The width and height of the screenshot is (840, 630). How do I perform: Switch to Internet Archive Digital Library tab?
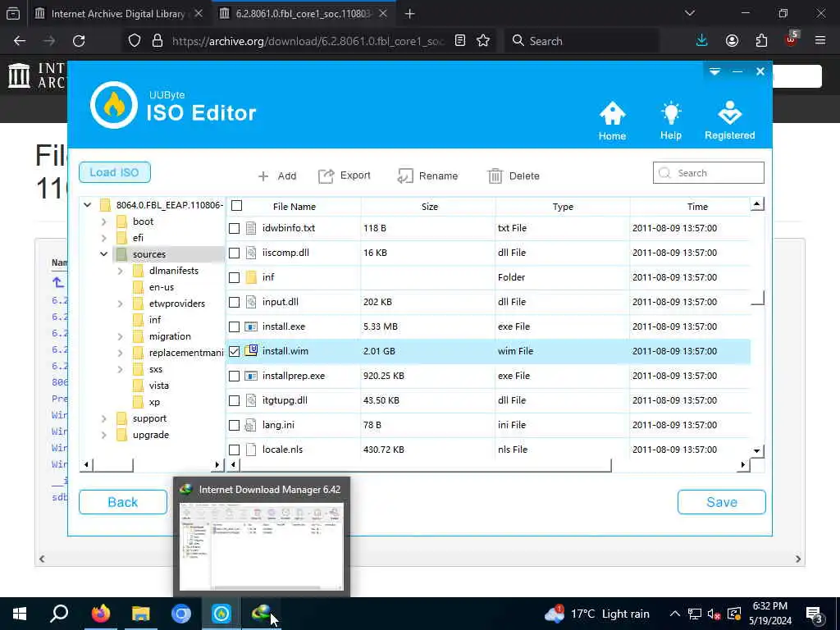pyautogui.click(x=118, y=14)
